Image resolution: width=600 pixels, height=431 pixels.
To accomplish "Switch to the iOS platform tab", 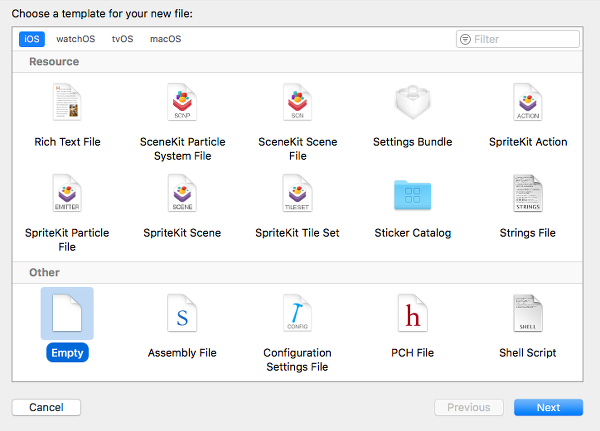I will tap(32, 39).
